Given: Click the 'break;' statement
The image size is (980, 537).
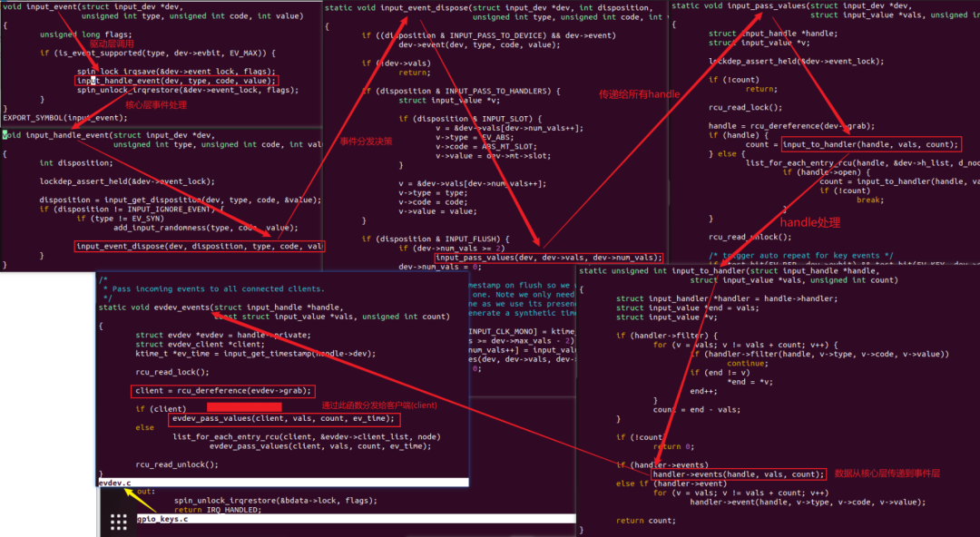Looking at the screenshot, I should point(870,200).
